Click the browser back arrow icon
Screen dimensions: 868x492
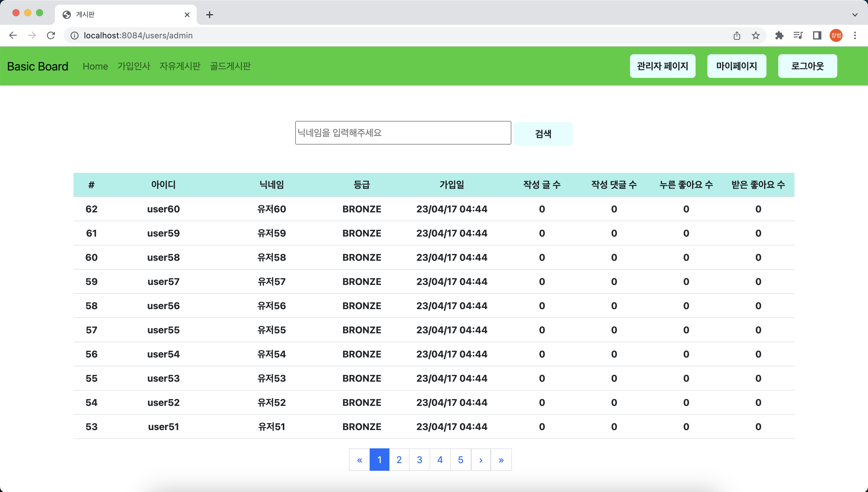click(13, 35)
